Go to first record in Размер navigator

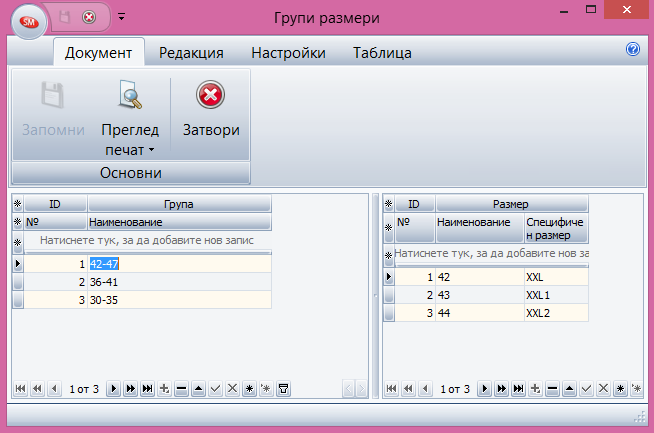point(391,389)
